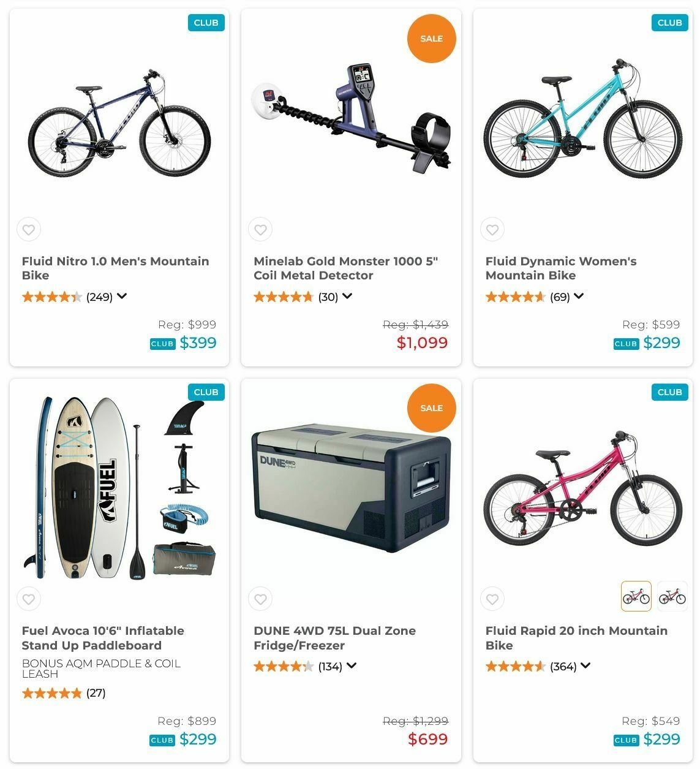Wishlist the DUNE 4WD 75L Fridge/Freezer
The image size is (700, 769).
(260, 599)
